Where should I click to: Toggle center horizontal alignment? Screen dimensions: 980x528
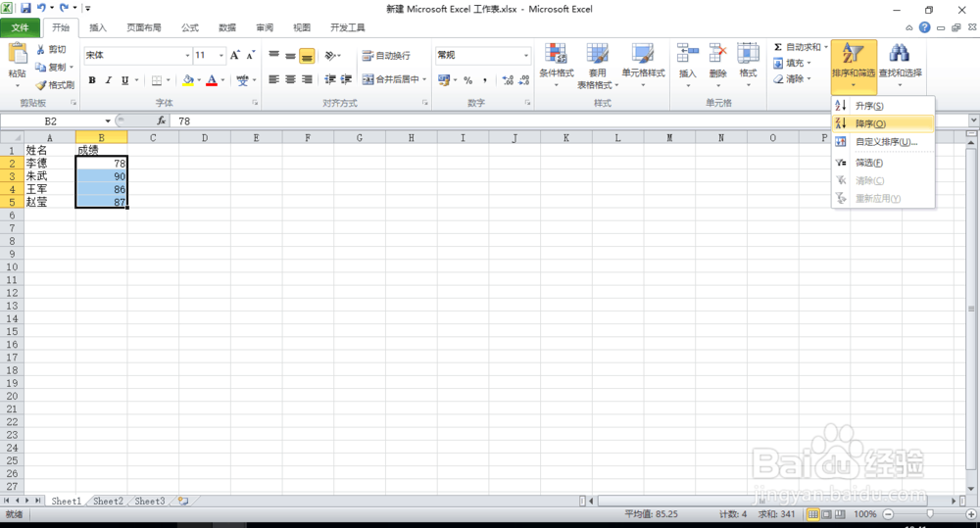pyautogui.click(x=290, y=79)
